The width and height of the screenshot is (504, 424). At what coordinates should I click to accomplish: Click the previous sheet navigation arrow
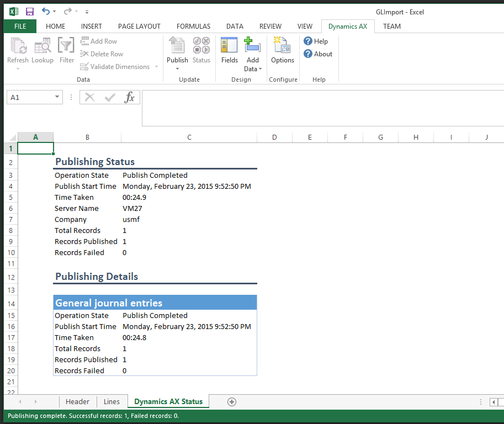point(20,401)
